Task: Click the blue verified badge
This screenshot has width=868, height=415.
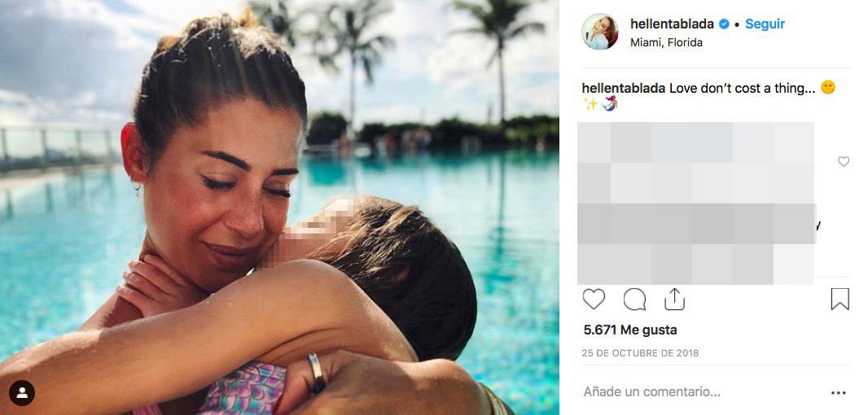Action: (724, 24)
